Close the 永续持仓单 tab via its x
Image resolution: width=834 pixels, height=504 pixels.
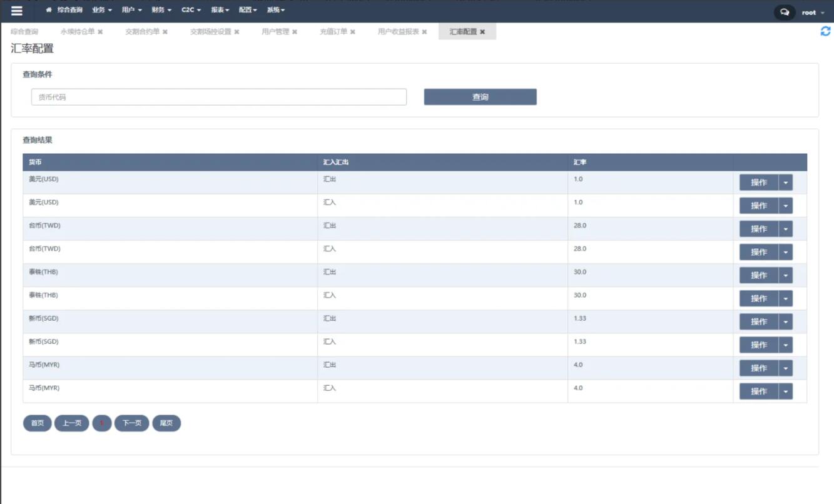(100, 32)
